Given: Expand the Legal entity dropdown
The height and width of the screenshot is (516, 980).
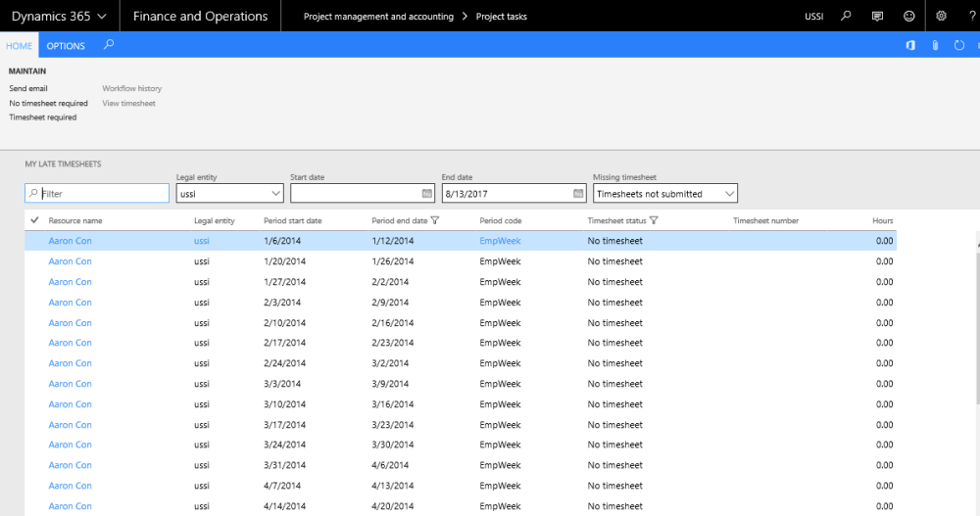Looking at the screenshot, I should tap(274, 194).
